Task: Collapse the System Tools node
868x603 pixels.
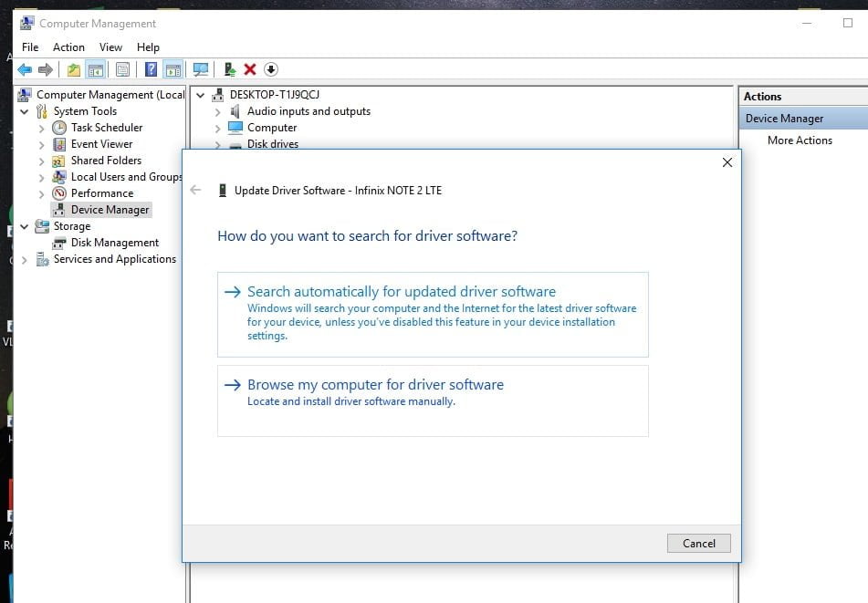Action: tap(25, 111)
